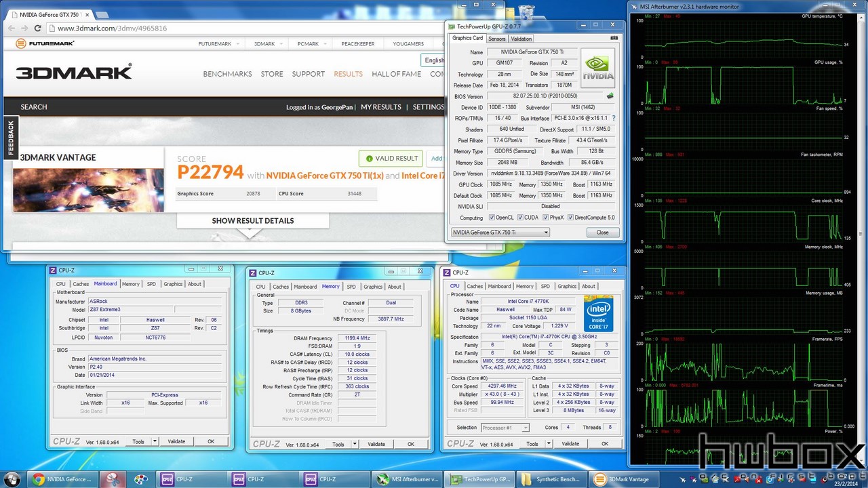
Task: Expand the SHOW RESULT DETAILS section
Action: [253, 220]
